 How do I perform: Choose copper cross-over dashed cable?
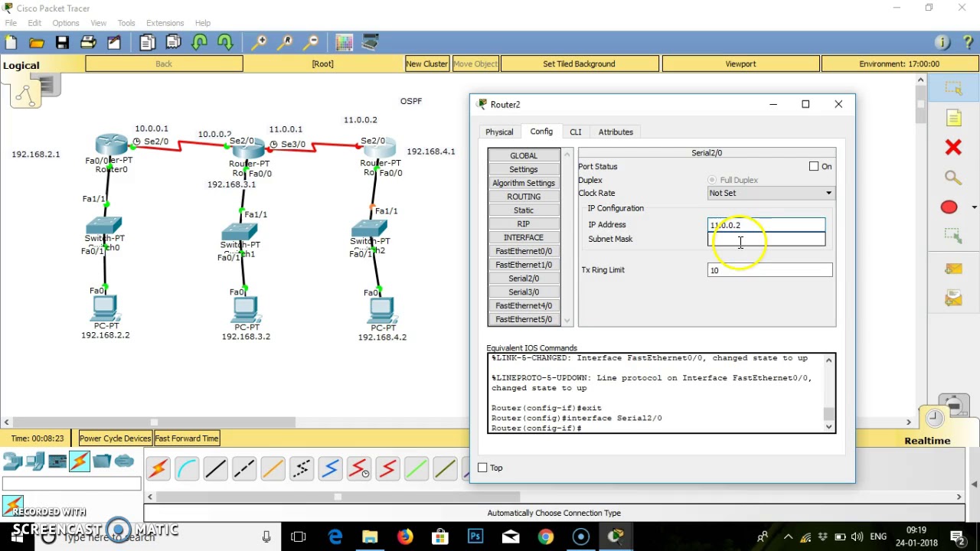pos(244,468)
